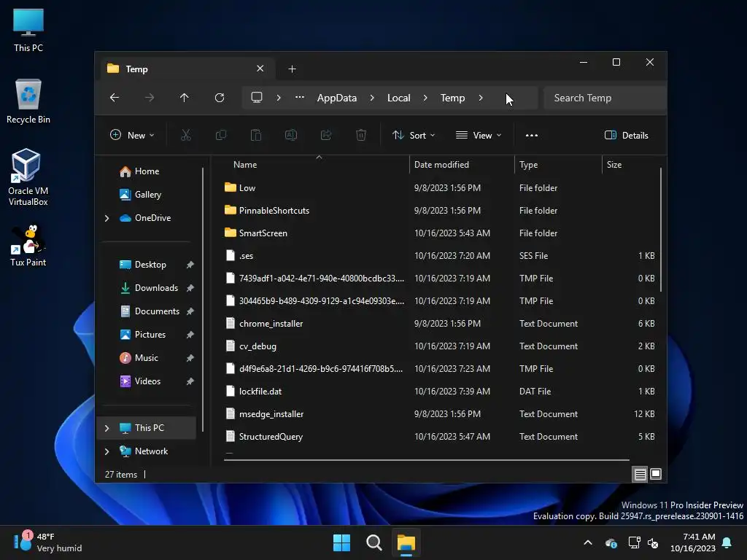Viewport: 747px width, 560px height.
Task: Switch to large thumbnails view icon
Action: click(x=656, y=474)
